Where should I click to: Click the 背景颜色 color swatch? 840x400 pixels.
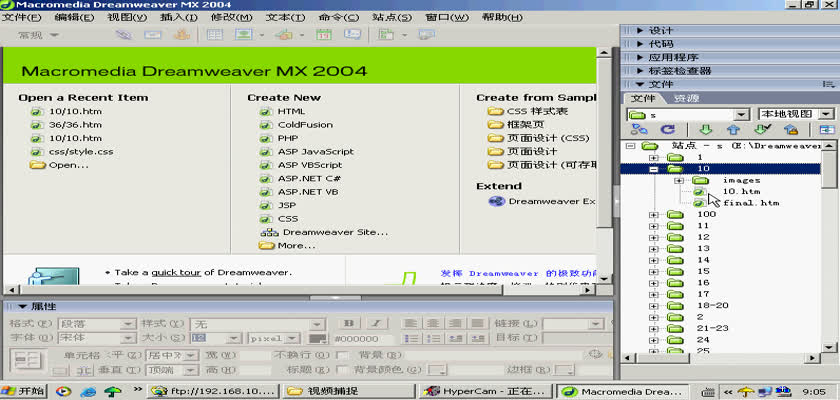[438, 369]
